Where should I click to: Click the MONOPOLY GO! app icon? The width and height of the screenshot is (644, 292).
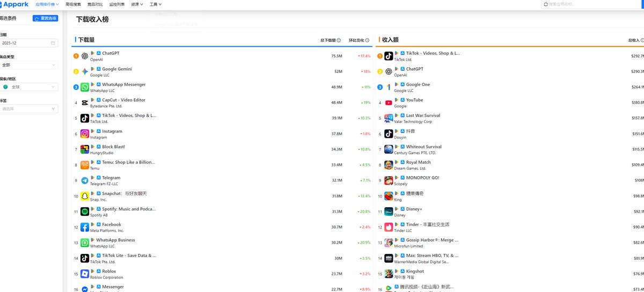pos(389,181)
